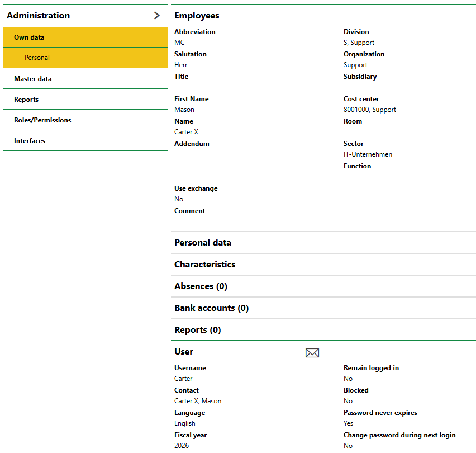Click the Salutation field label
476x453 pixels.
pos(191,54)
